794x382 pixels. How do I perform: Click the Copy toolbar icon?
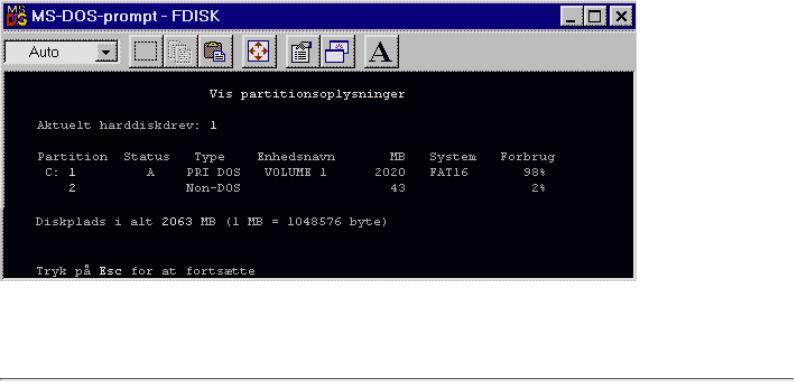180,52
